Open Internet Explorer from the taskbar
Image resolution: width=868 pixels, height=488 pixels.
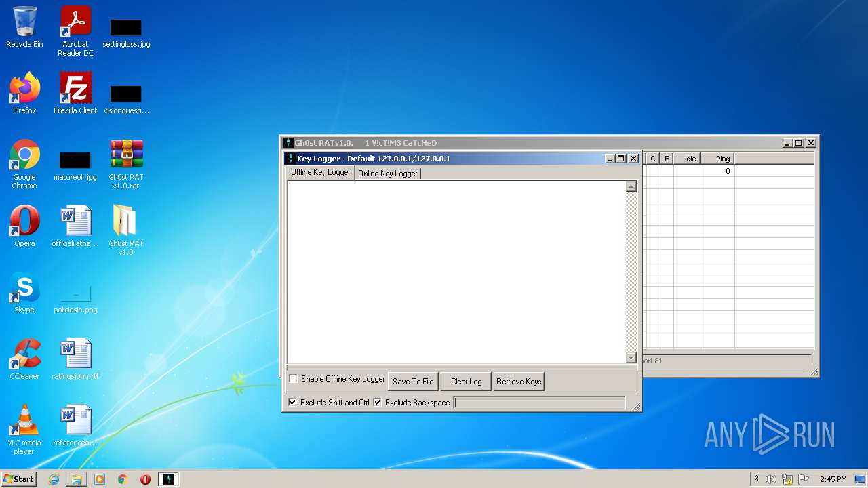click(x=54, y=479)
